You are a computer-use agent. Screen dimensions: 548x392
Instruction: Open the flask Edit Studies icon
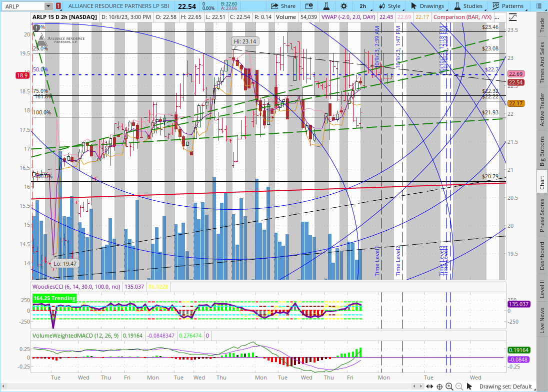pyautogui.click(x=326, y=6)
